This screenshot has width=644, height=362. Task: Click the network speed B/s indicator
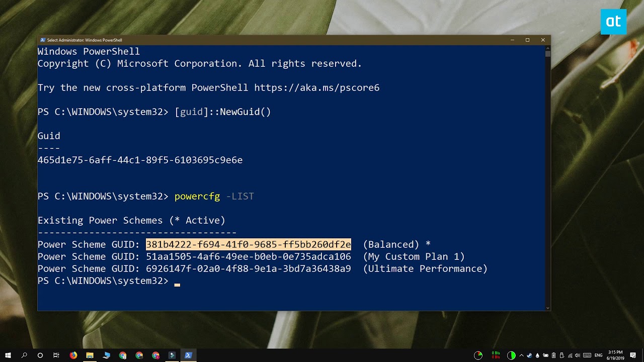click(x=496, y=355)
